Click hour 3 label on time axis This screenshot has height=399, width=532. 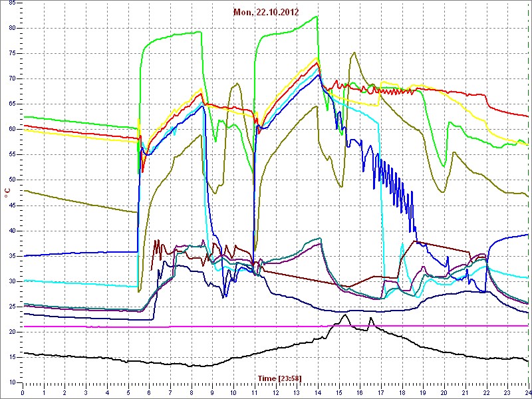(86, 392)
